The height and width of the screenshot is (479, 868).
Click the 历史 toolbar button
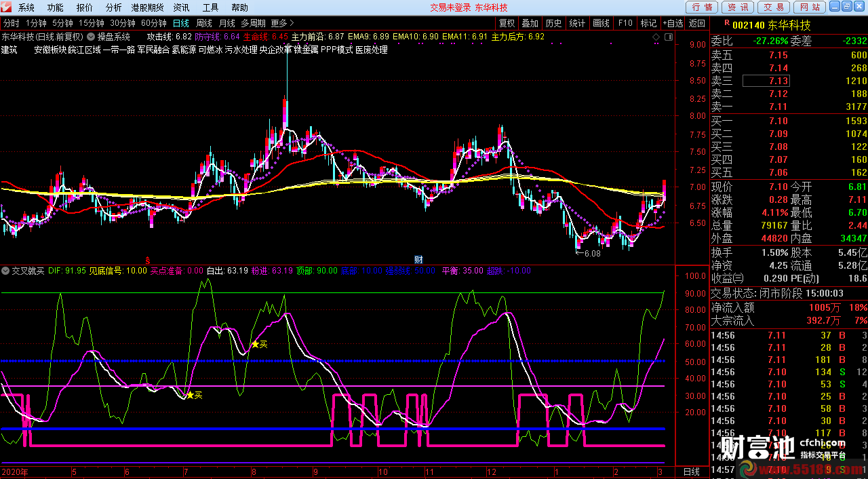pos(554,23)
